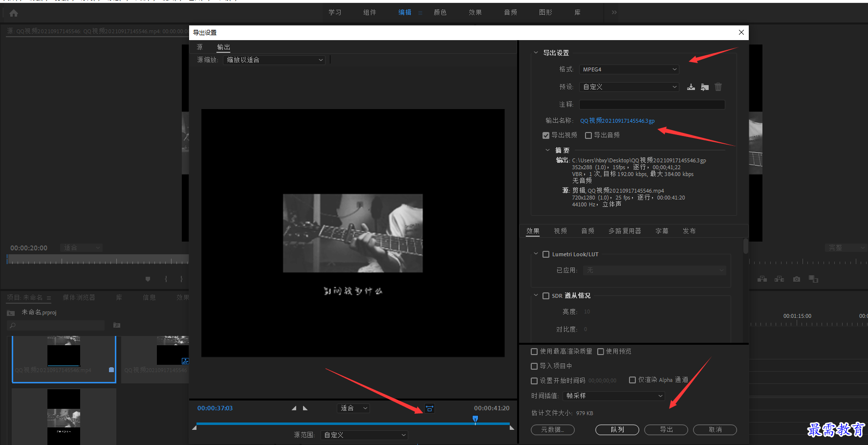Open preview zoom level dropdown
868x445 pixels.
click(353, 408)
